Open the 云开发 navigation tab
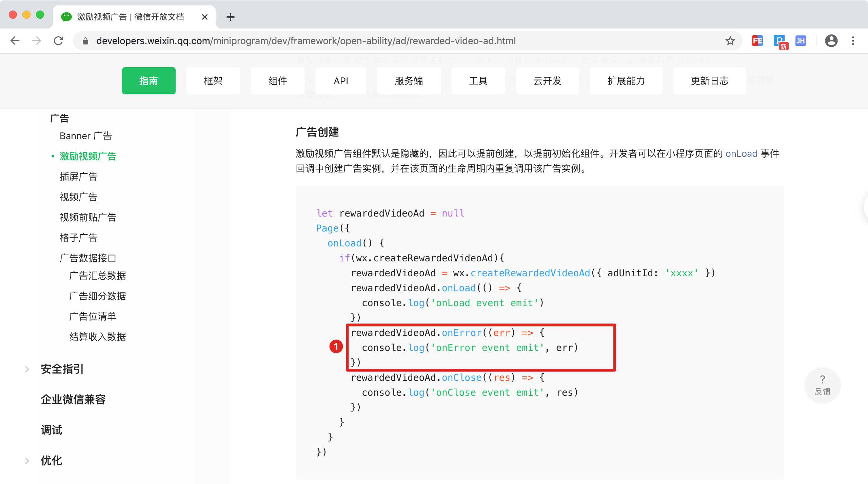The image size is (868, 484). pos(547,81)
